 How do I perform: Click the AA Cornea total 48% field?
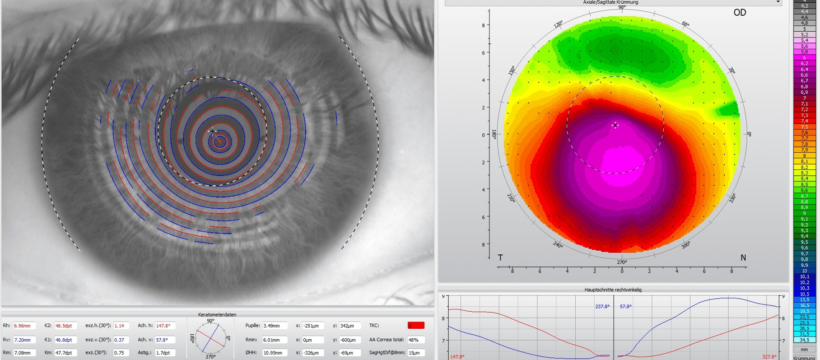416,339
